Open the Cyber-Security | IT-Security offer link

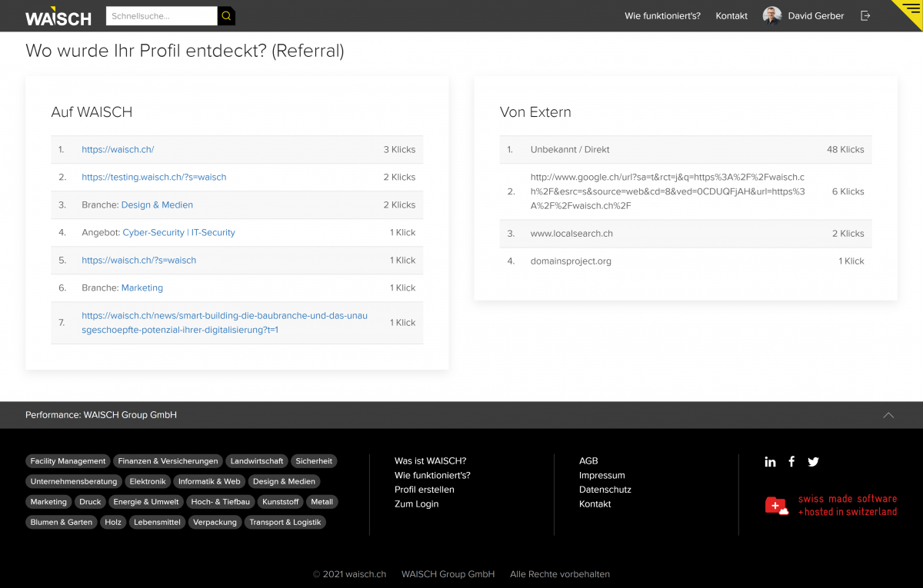point(179,233)
